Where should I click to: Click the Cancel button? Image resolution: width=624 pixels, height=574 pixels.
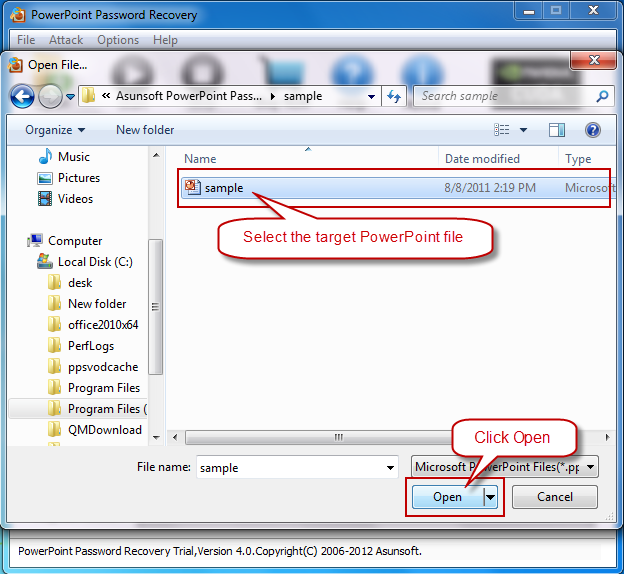click(555, 497)
